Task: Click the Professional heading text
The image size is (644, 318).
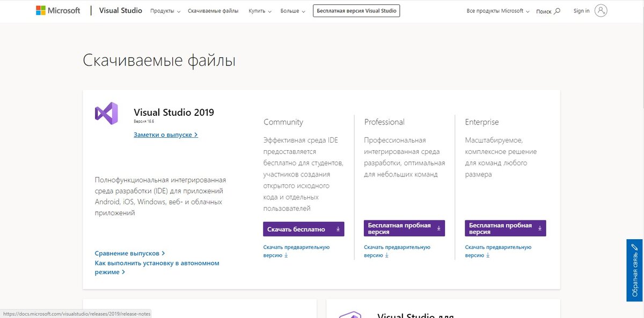Action: (x=384, y=122)
